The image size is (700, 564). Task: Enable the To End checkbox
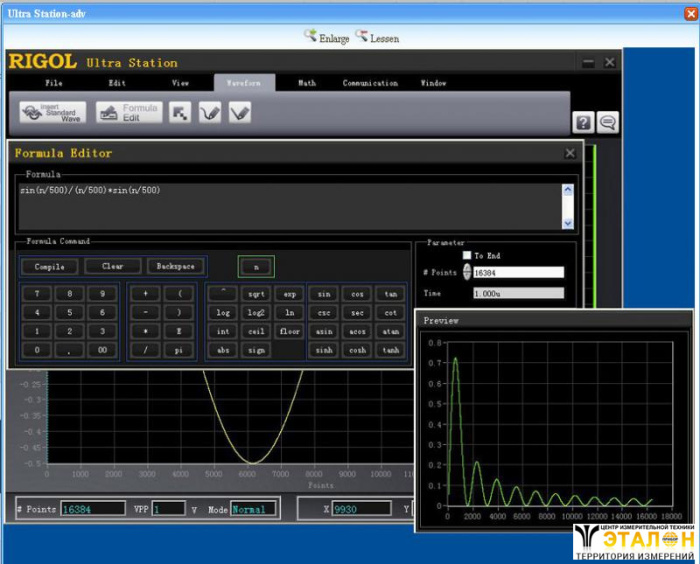[x=466, y=256]
